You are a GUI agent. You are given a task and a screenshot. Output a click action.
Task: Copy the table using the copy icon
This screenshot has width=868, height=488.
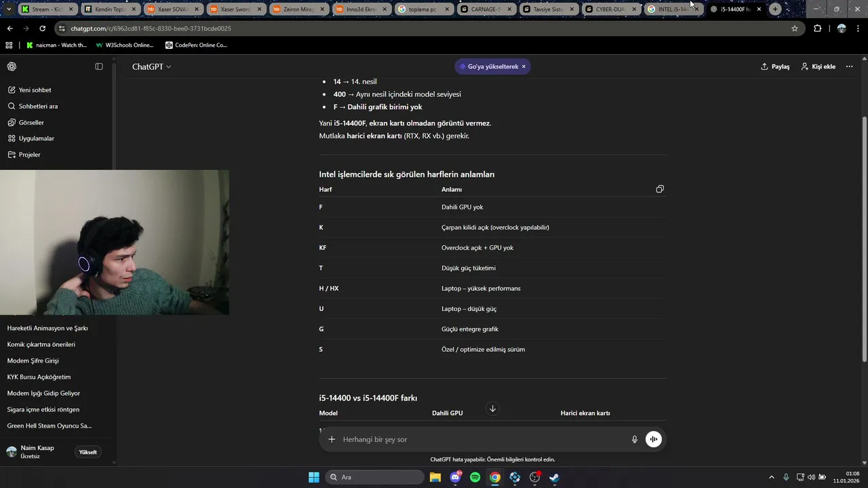point(660,189)
